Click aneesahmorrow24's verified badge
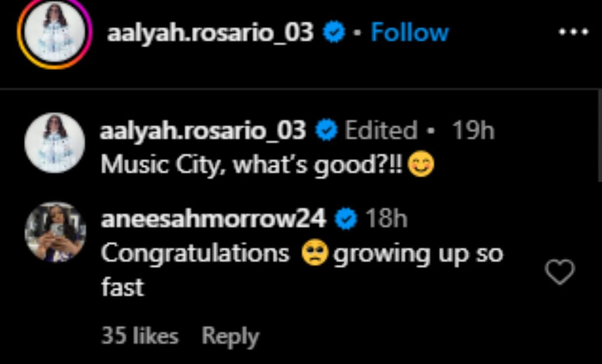The width and height of the screenshot is (602, 364). pos(346,219)
